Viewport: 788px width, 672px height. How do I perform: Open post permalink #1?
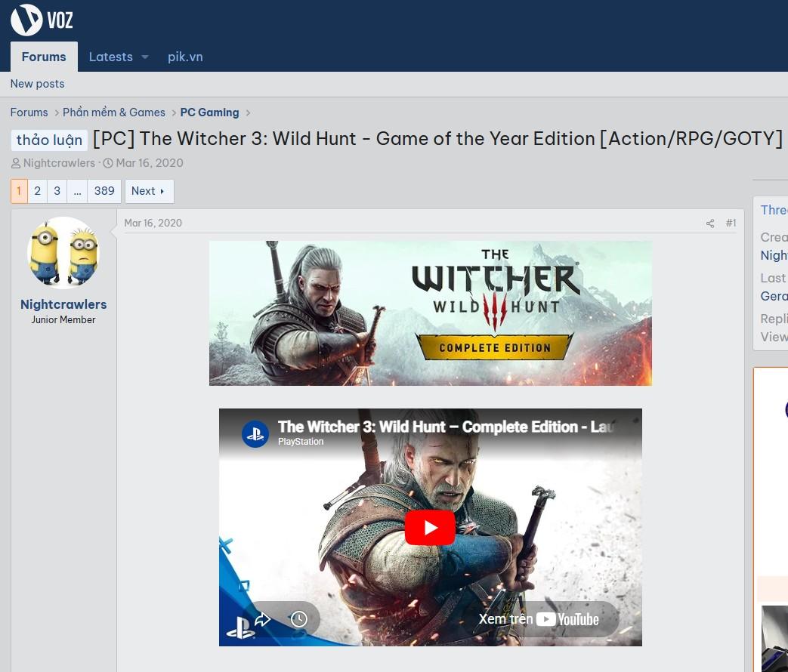pyautogui.click(x=731, y=223)
